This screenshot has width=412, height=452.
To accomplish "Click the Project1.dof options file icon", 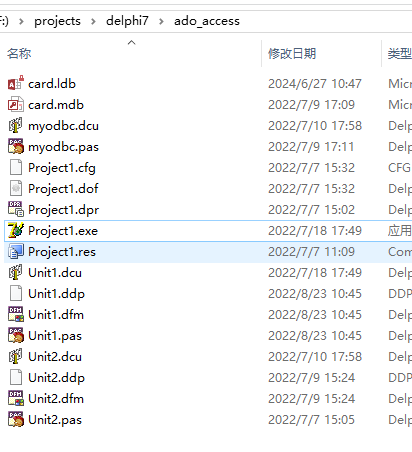I will pyautogui.click(x=16, y=188).
